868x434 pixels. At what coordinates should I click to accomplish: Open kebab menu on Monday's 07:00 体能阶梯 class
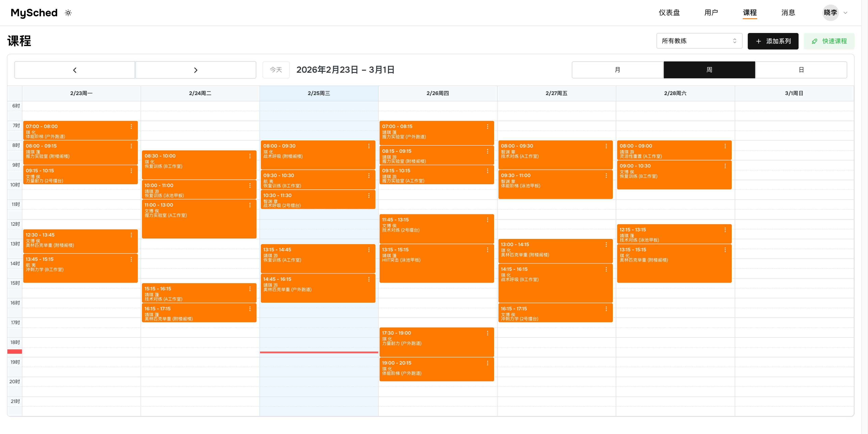coord(131,126)
